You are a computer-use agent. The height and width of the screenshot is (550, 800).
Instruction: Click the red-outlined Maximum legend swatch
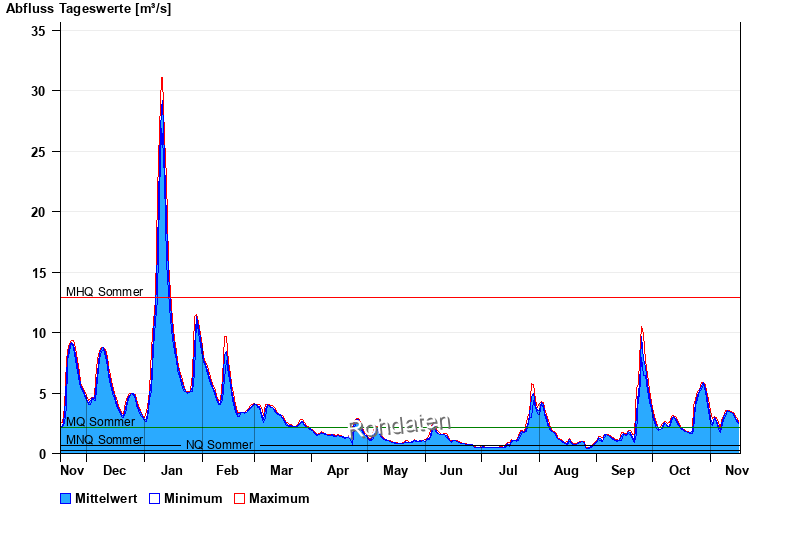pos(239,499)
